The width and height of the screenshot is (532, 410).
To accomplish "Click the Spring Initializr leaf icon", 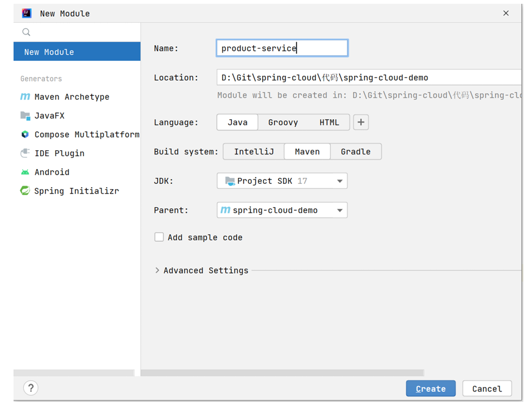I will [x=25, y=191].
